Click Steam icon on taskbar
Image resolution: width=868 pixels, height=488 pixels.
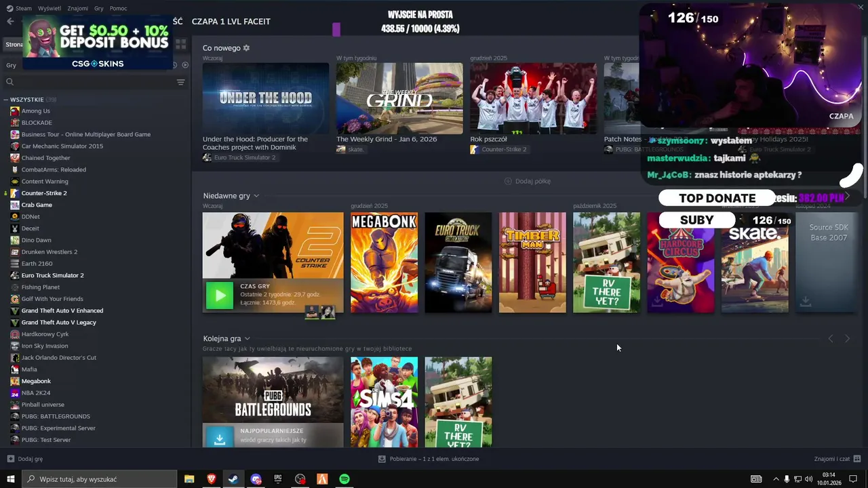pos(233,479)
